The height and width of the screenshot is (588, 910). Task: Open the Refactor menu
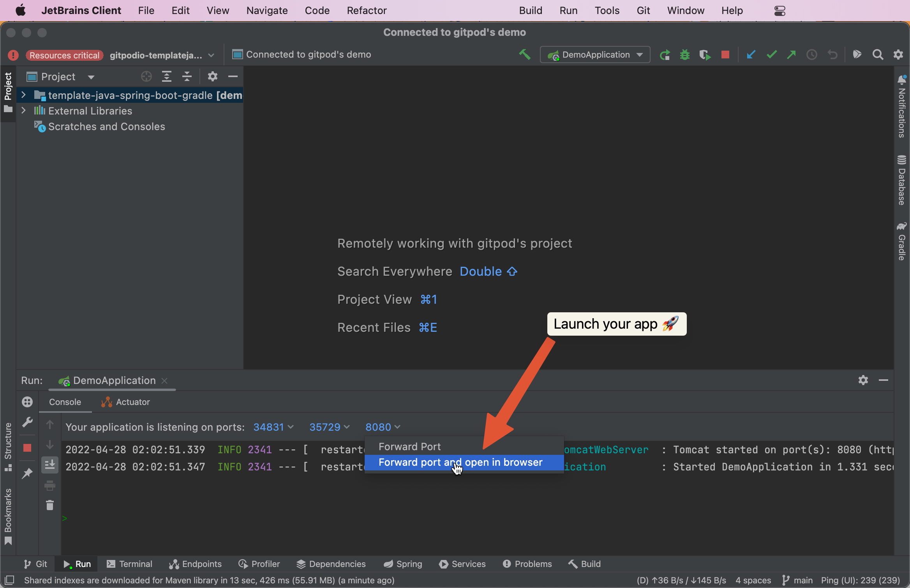pos(367,11)
